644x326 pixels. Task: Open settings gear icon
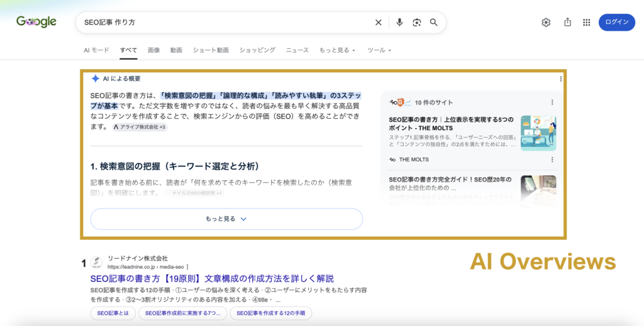pos(546,23)
